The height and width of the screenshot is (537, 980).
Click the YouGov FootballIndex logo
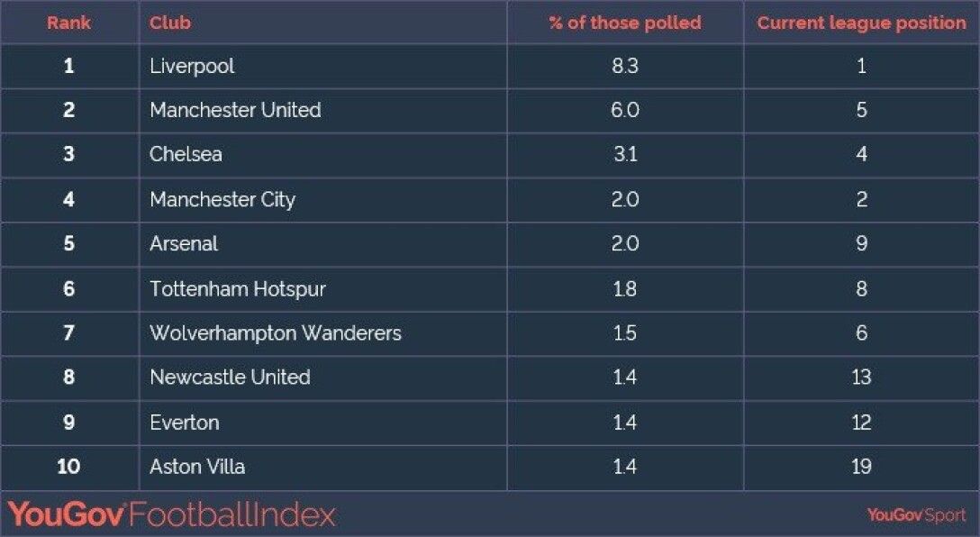point(172,514)
